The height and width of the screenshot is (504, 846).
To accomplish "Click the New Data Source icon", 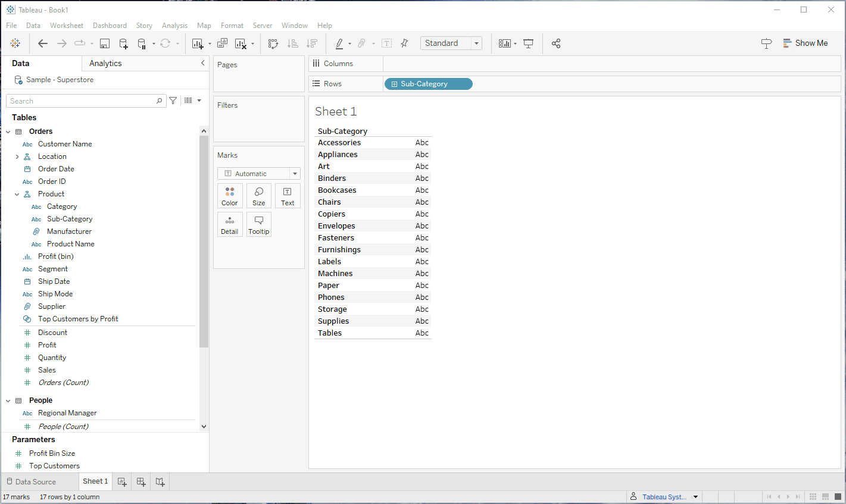I will pyautogui.click(x=123, y=43).
